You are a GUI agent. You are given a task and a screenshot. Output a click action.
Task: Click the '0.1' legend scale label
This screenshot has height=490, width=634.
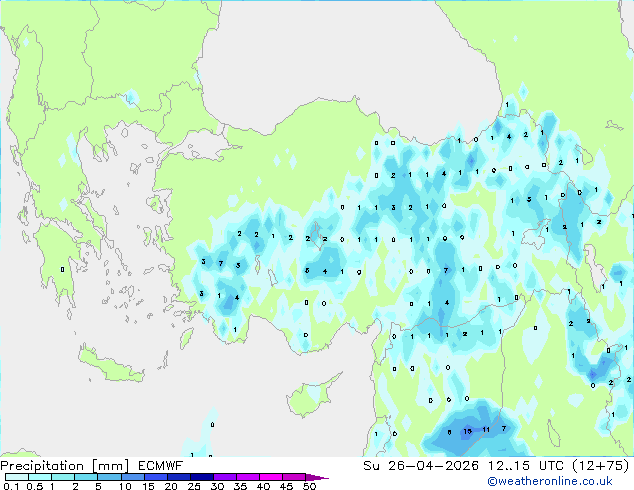coord(11,486)
